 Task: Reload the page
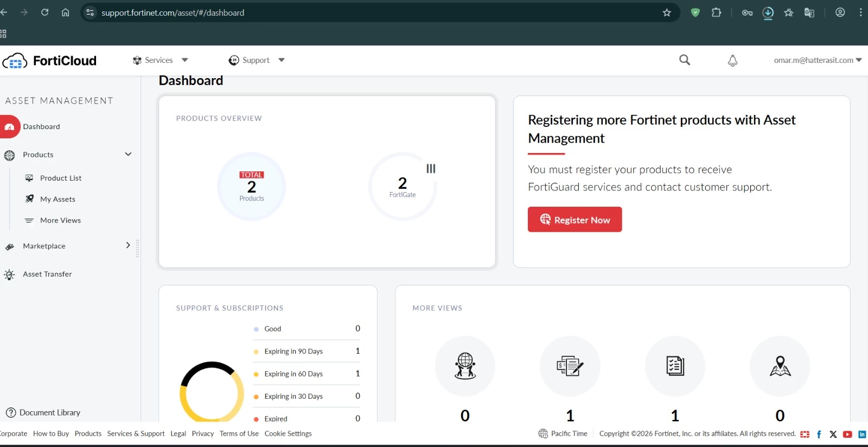click(x=45, y=12)
